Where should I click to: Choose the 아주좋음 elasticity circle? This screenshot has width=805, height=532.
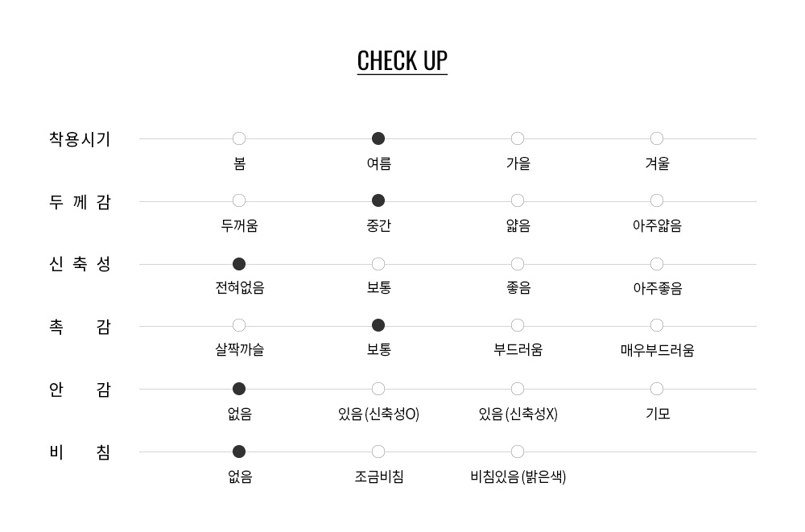pyautogui.click(x=657, y=264)
